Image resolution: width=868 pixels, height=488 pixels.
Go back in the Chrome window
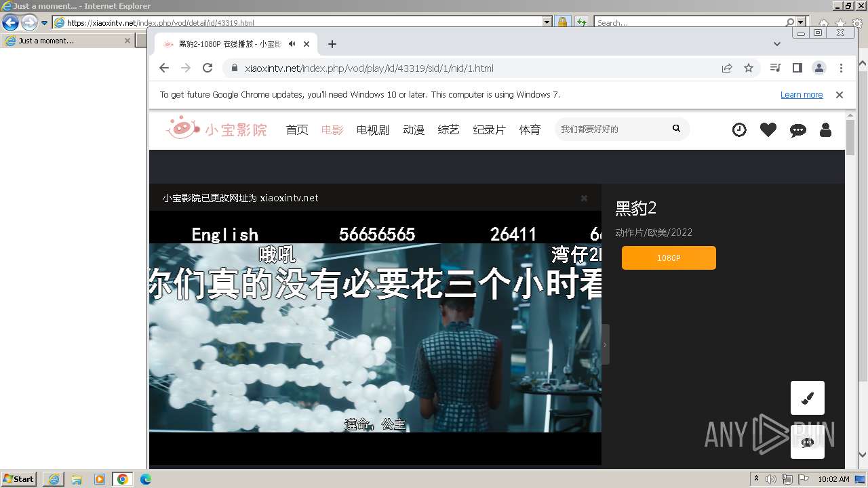coord(164,68)
